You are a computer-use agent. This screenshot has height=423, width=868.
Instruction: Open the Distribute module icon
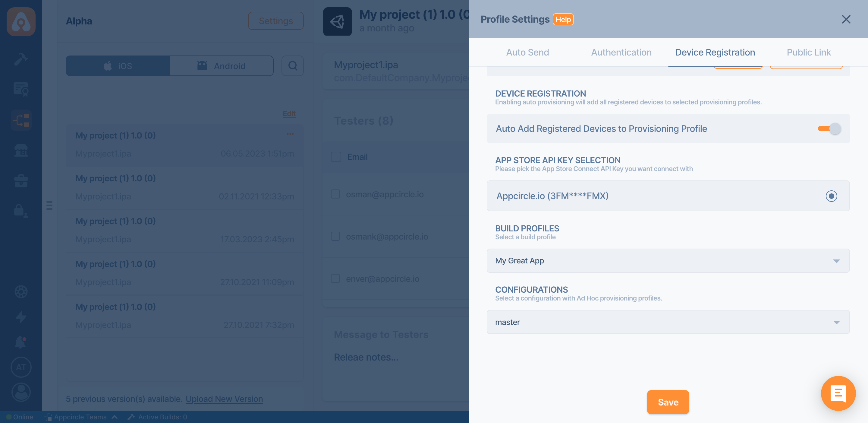pyautogui.click(x=21, y=120)
